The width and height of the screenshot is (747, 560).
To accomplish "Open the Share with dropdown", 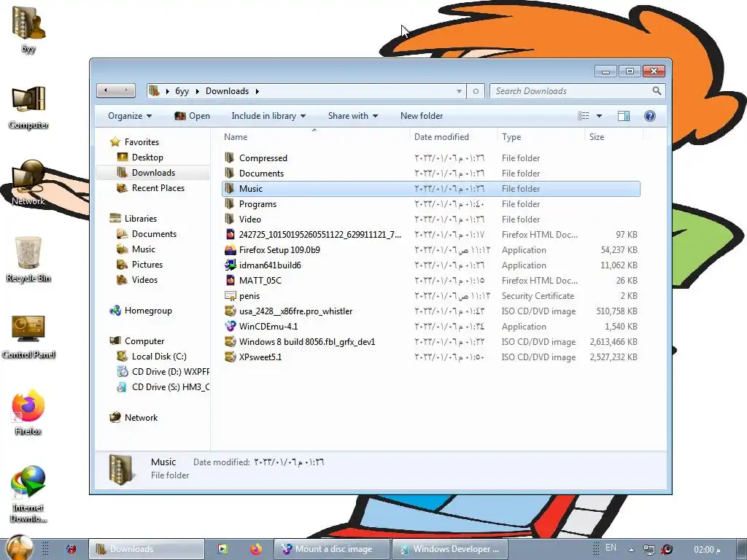I will (353, 116).
